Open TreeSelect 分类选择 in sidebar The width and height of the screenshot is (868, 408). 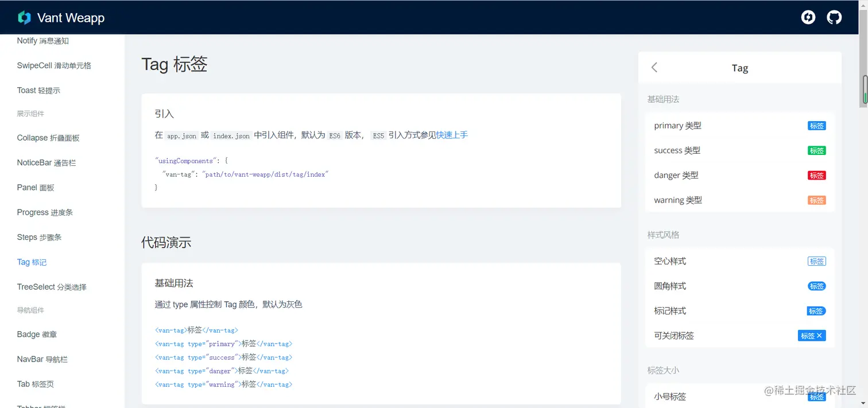[52, 287]
